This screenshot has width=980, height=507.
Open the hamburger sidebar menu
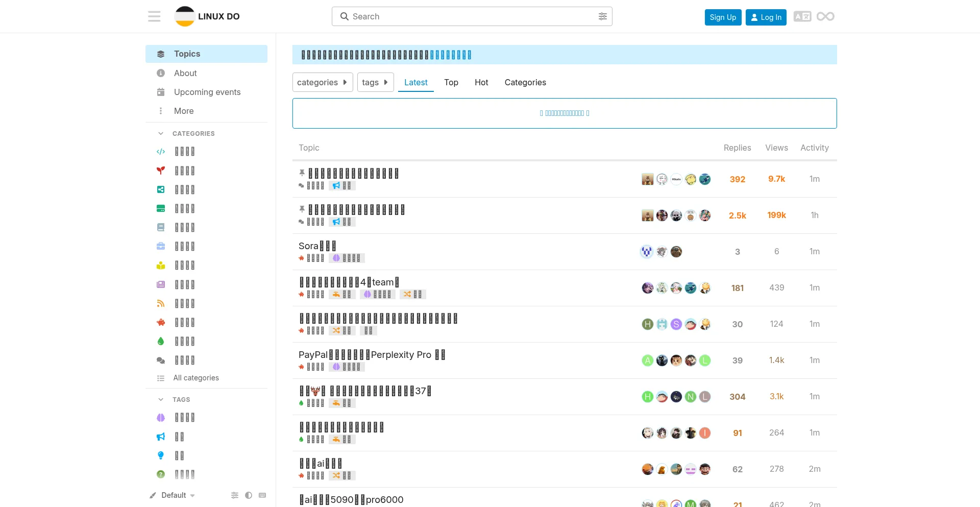point(154,16)
